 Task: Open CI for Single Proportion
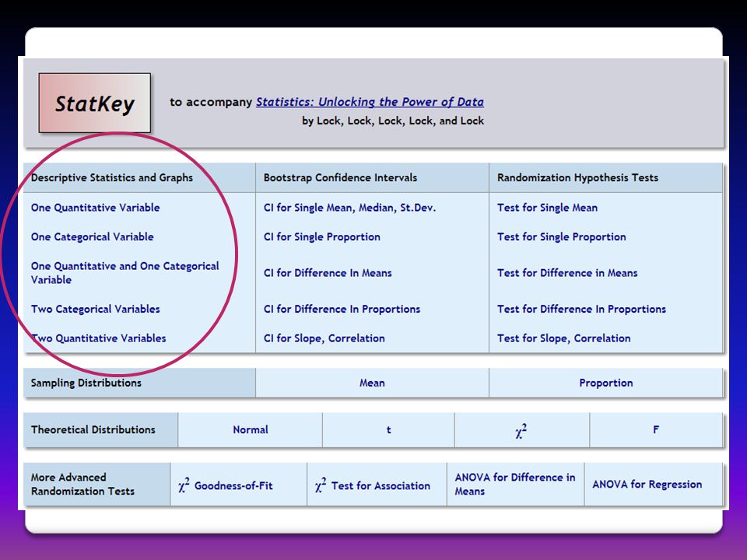(322, 236)
